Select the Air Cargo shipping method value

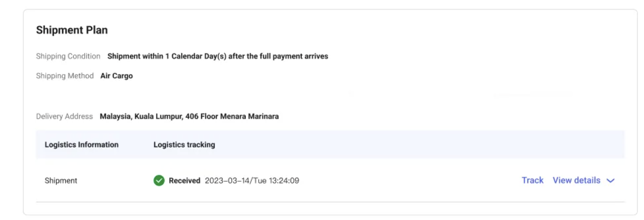click(116, 76)
